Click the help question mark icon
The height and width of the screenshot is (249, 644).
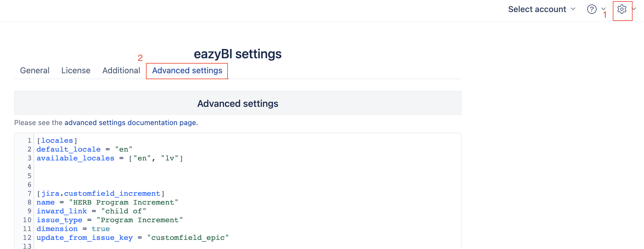click(592, 9)
